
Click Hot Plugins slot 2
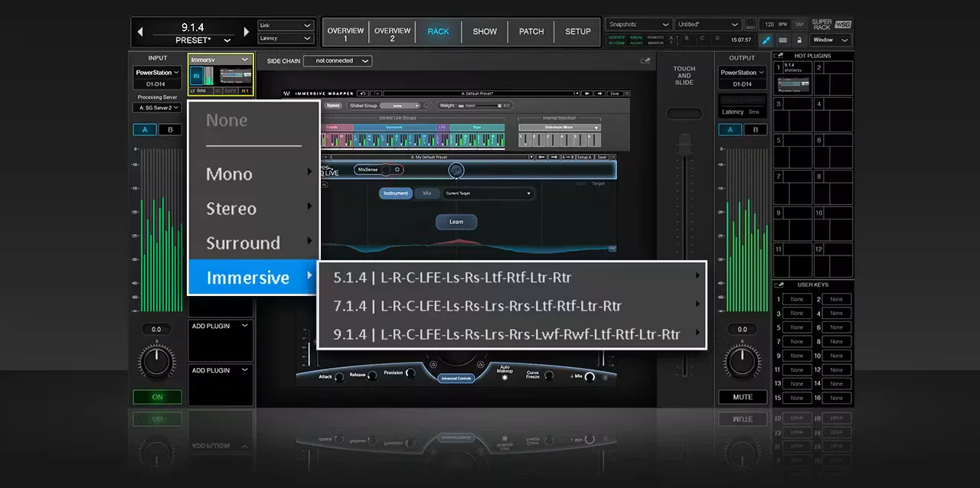(x=833, y=77)
